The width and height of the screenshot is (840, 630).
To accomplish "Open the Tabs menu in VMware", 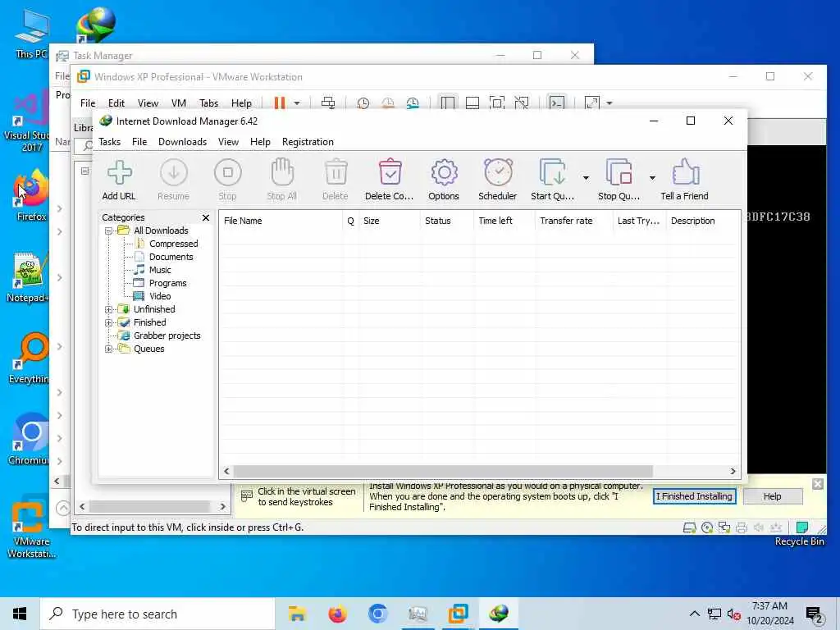I will tap(209, 103).
